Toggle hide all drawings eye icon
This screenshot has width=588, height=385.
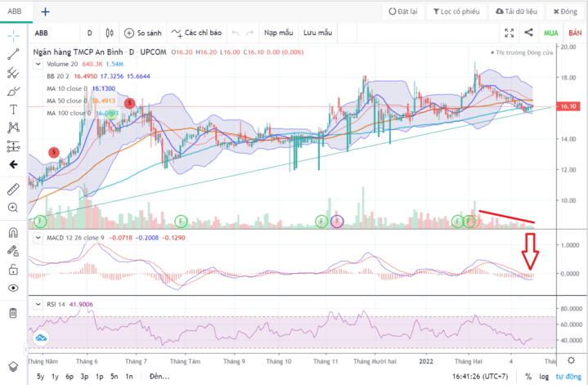(13, 288)
